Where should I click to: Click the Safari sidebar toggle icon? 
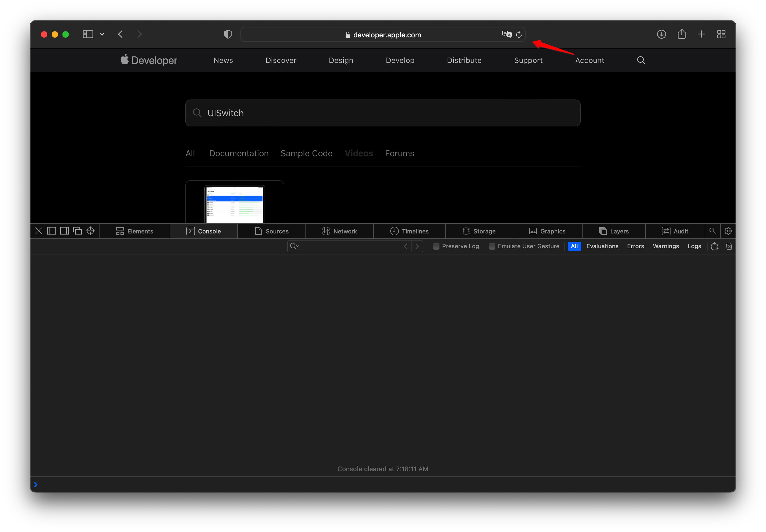click(88, 34)
